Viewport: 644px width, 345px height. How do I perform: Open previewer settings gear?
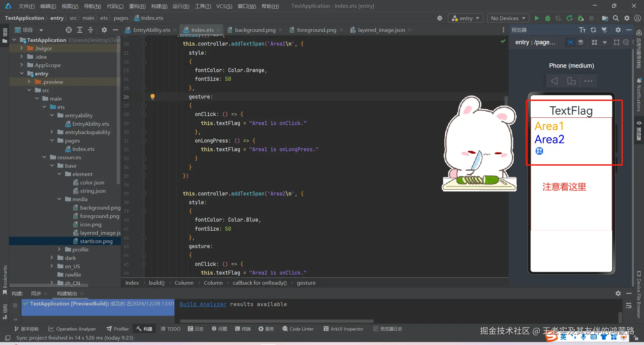618,30
